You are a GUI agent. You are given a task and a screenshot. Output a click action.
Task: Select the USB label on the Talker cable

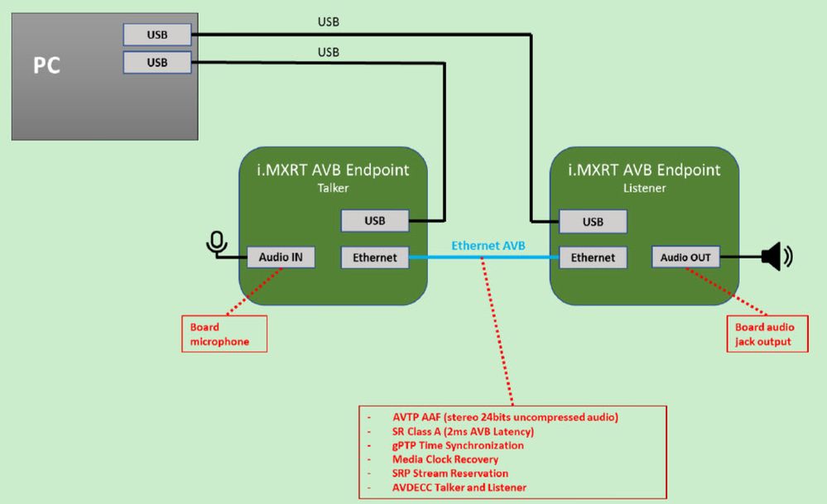pyautogui.click(x=328, y=52)
